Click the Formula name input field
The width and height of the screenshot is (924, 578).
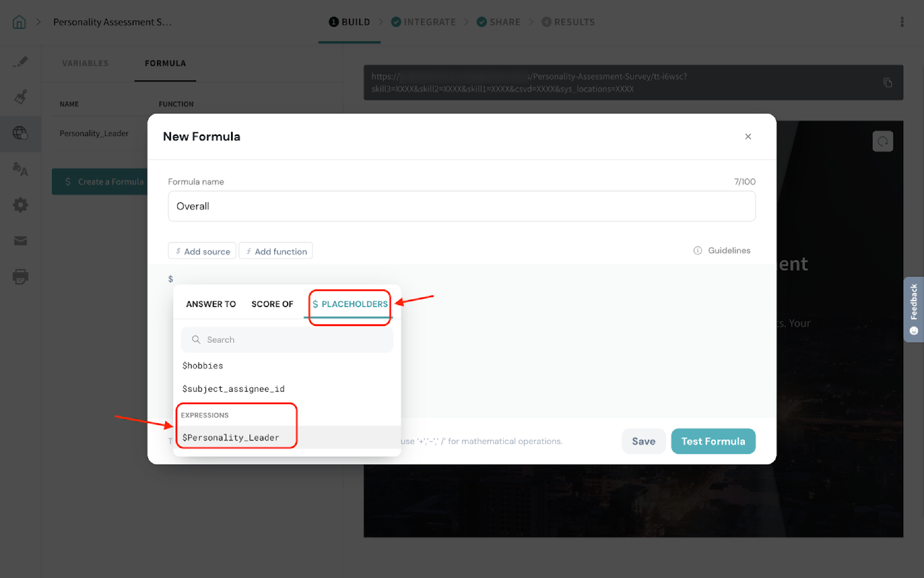click(x=461, y=206)
